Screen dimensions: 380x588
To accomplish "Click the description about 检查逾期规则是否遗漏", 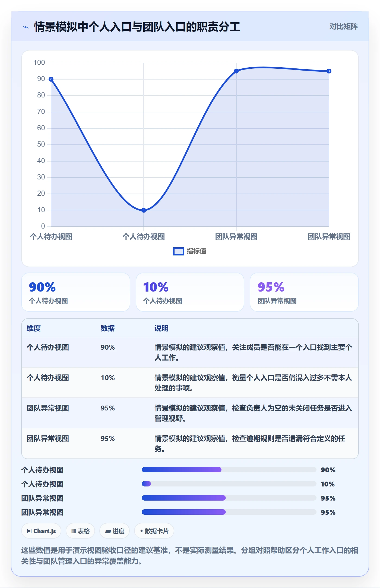I will [x=250, y=444].
